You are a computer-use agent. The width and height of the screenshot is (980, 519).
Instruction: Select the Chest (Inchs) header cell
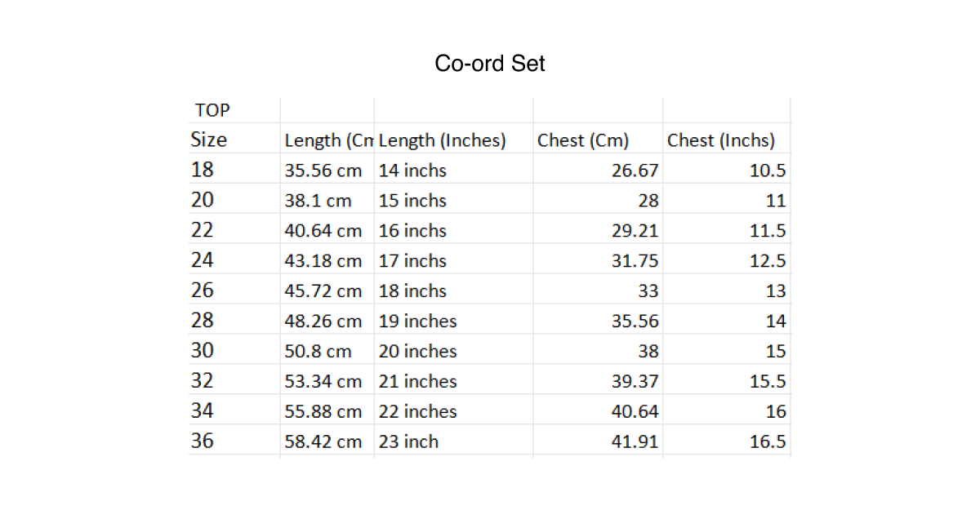click(721, 140)
